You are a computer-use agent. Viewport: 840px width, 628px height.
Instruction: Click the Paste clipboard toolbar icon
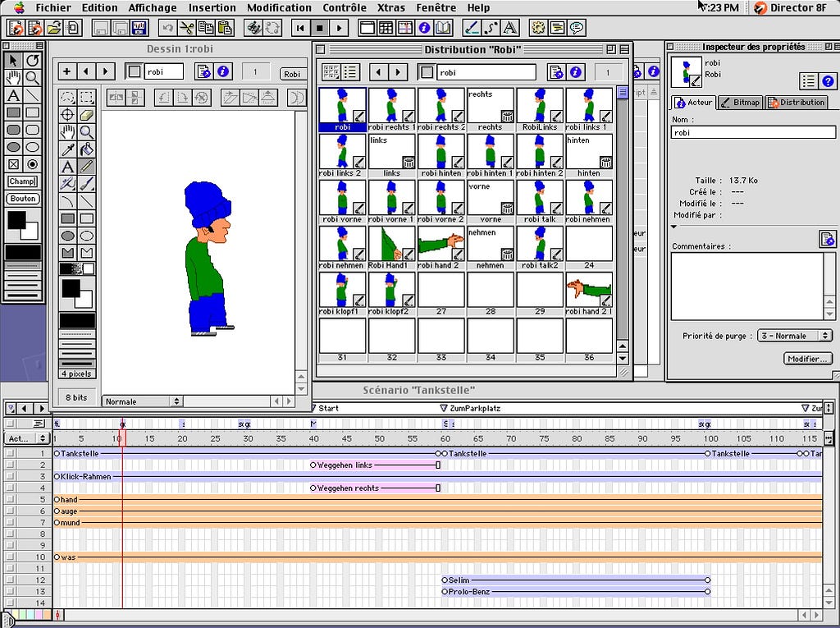(x=225, y=27)
